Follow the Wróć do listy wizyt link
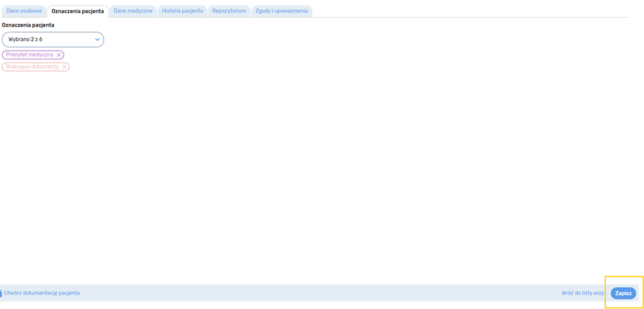This screenshot has width=644, height=309. click(583, 293)
